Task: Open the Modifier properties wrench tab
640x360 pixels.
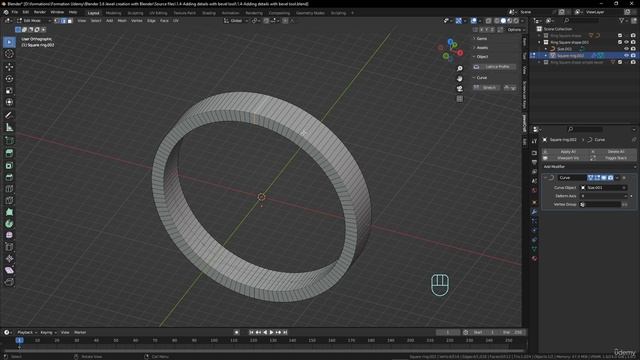Action: point(534,212)
